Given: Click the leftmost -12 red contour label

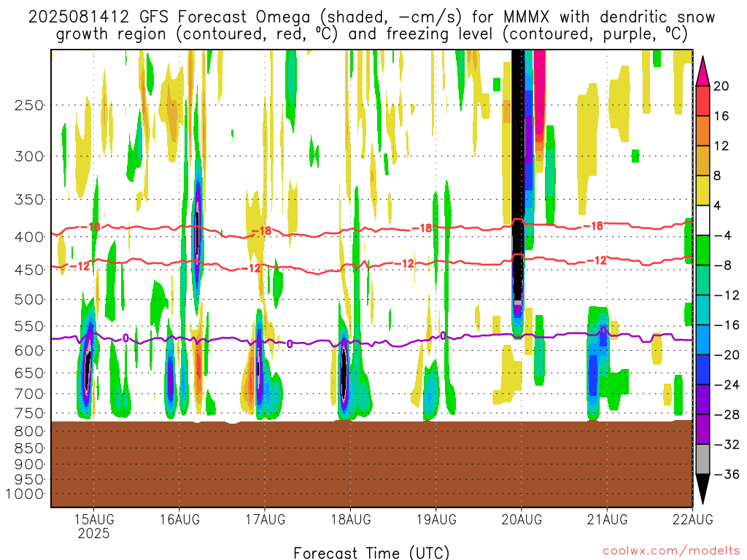Looking at the screenshot, I should [x=80, y=266].
